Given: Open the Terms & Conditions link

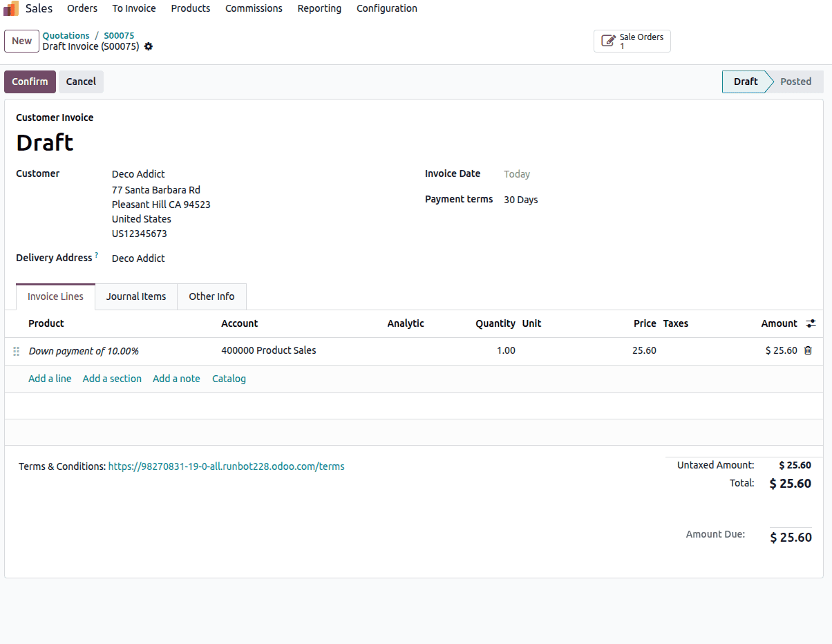Looking at the screenshot, I should [x=226, y=466].
